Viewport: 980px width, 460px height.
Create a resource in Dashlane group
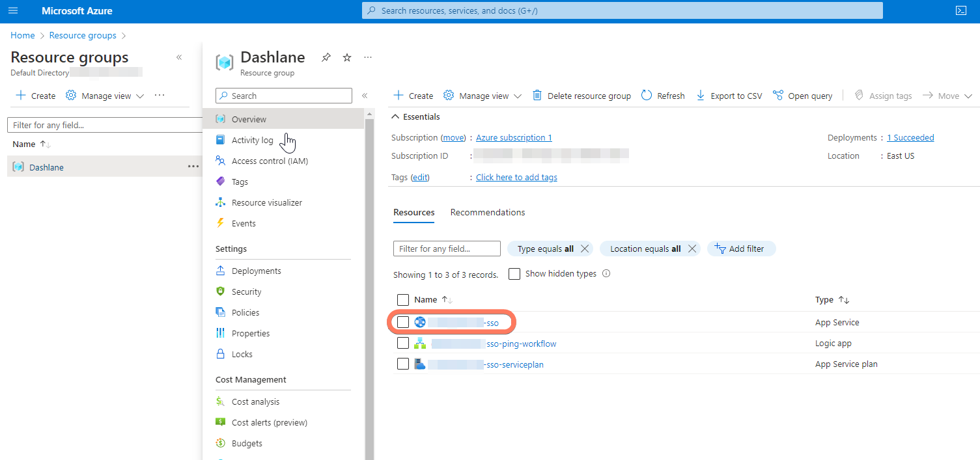(413, 96)
